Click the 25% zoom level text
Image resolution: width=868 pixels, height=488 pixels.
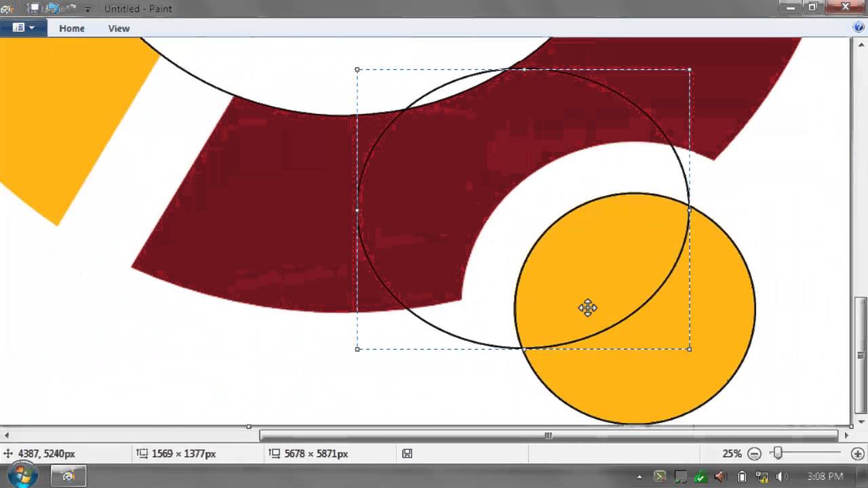[x=732, y=453]
